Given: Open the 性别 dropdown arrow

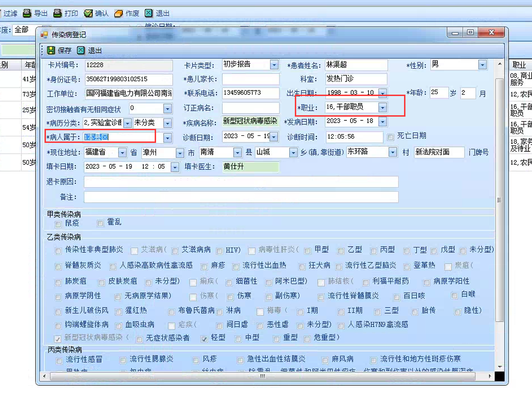Looking at the screenshot, I should click(x=482, y=65).
